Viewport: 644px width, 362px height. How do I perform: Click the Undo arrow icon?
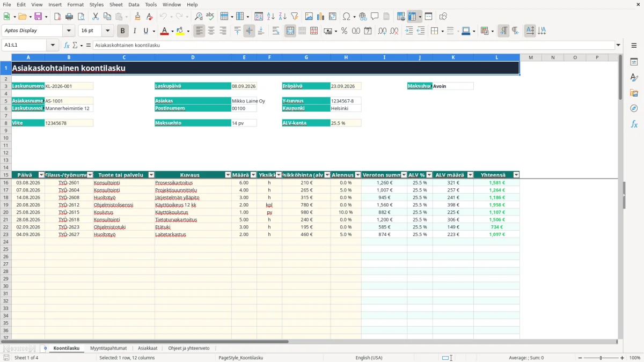163,17
